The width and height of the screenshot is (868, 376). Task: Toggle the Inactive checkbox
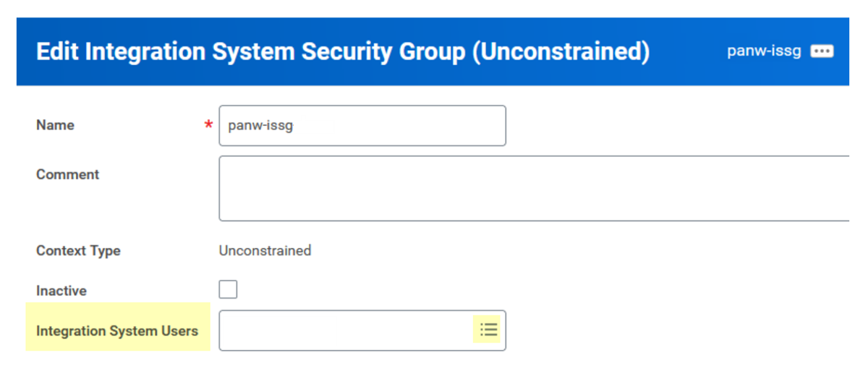click(228, 290)
